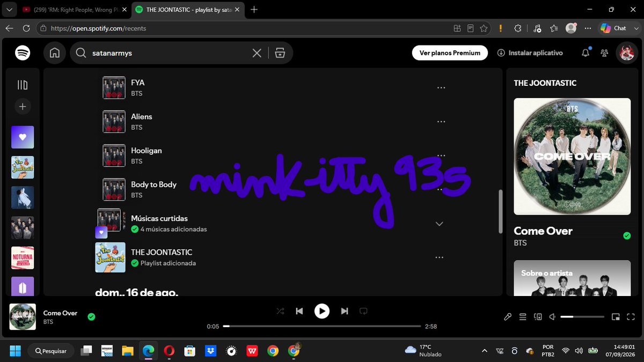Add page to favorites star icon
644x362 pixels.
[x=484, y=28]
